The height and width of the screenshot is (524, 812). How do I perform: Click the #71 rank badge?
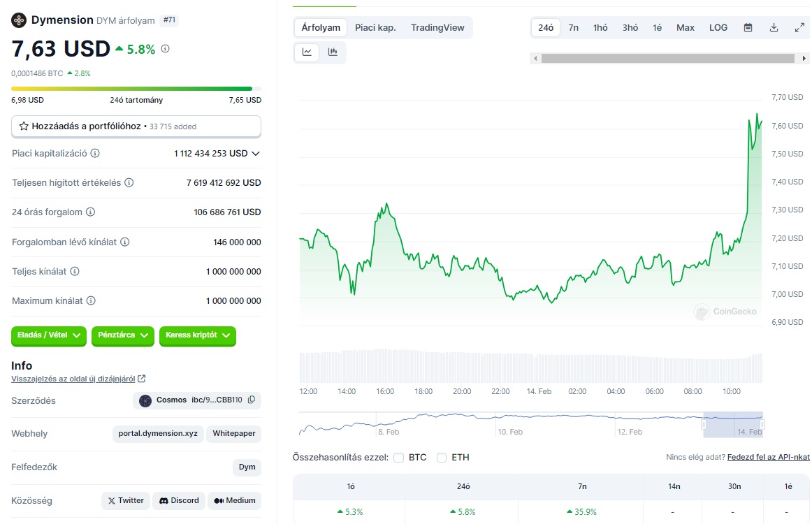169,20
